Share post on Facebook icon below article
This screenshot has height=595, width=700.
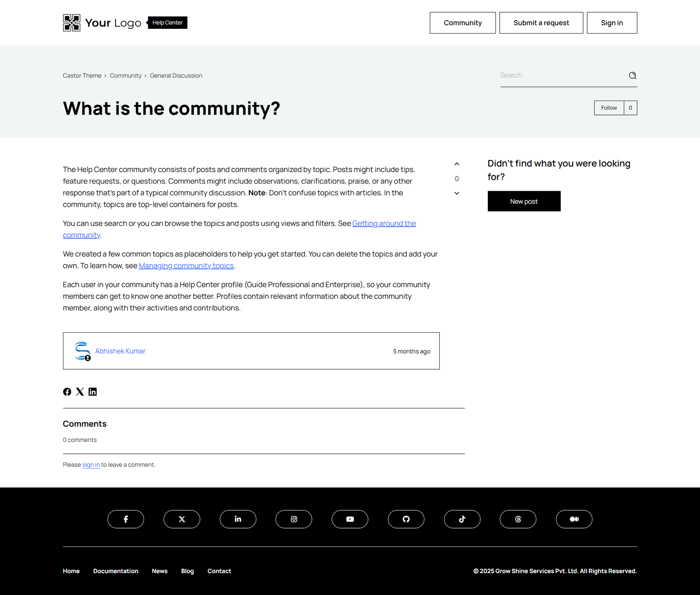tap(67, 392)
